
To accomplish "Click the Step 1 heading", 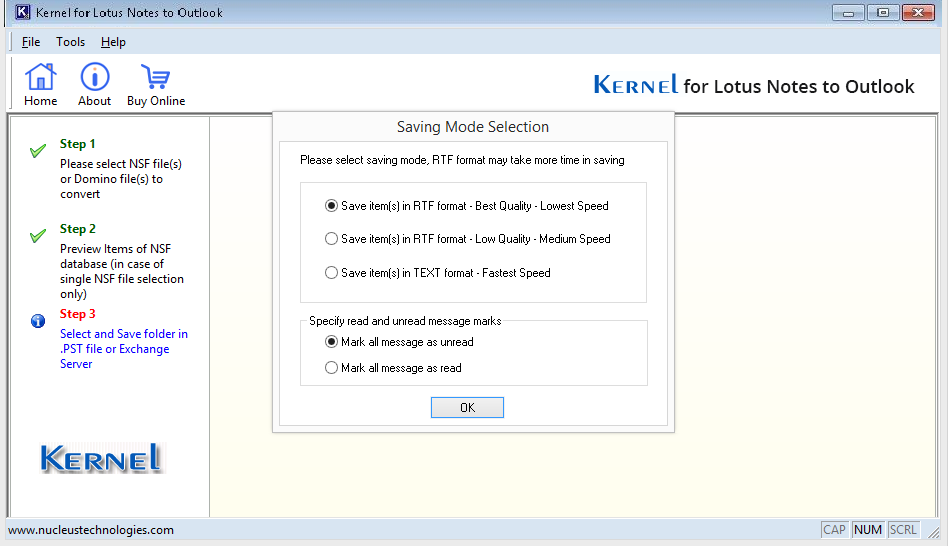I will (77, 144).
